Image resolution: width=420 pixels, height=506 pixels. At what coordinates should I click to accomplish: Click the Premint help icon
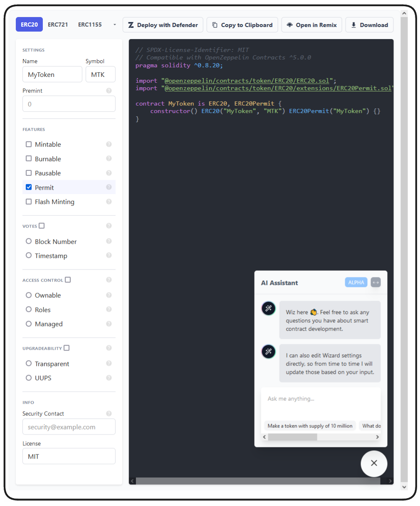(109, 91)
